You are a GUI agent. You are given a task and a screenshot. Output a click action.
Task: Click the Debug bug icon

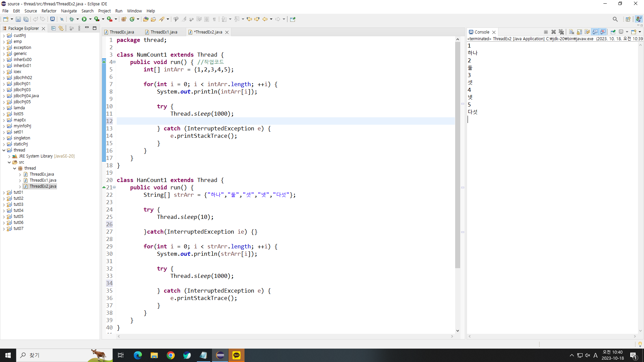[71, 19]
